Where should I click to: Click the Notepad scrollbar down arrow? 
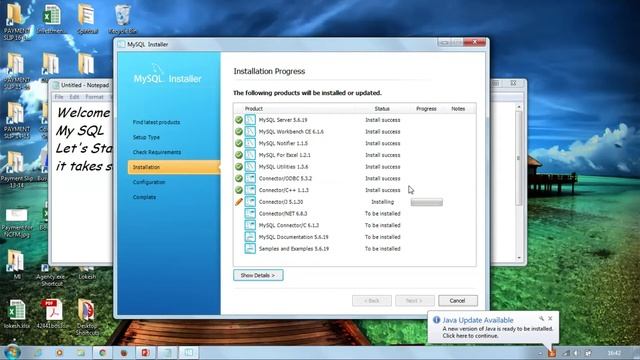519,258
